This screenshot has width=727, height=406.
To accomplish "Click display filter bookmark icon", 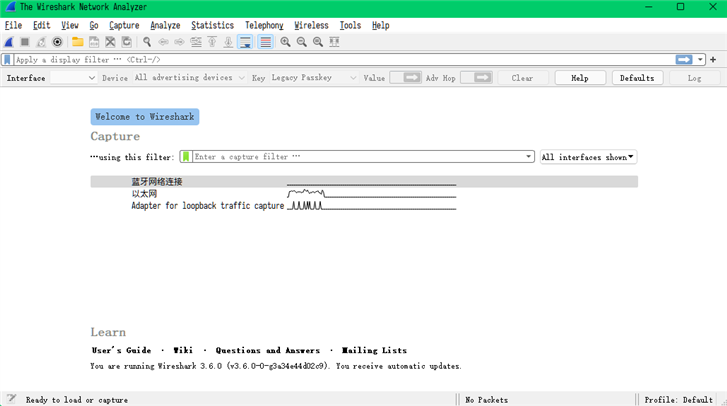I will tap(7, 60).
